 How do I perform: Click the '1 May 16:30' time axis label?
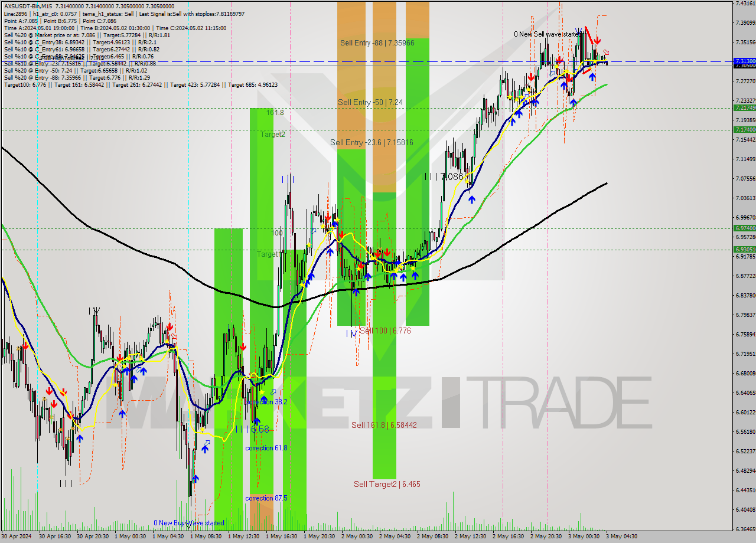tap(282, 537)
